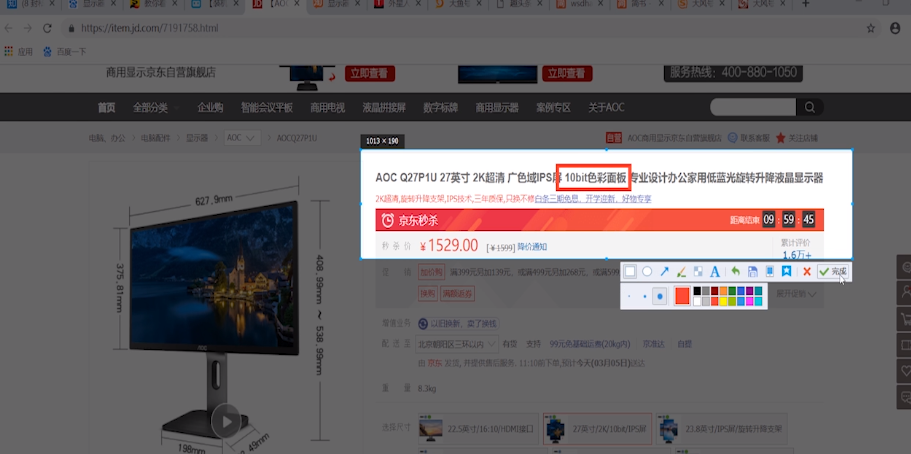The width and height of the screenshot is (911, 454).
Task: Select the 27英寸/2K/10bit/IPS屏 size option
Action: [597, 429]
